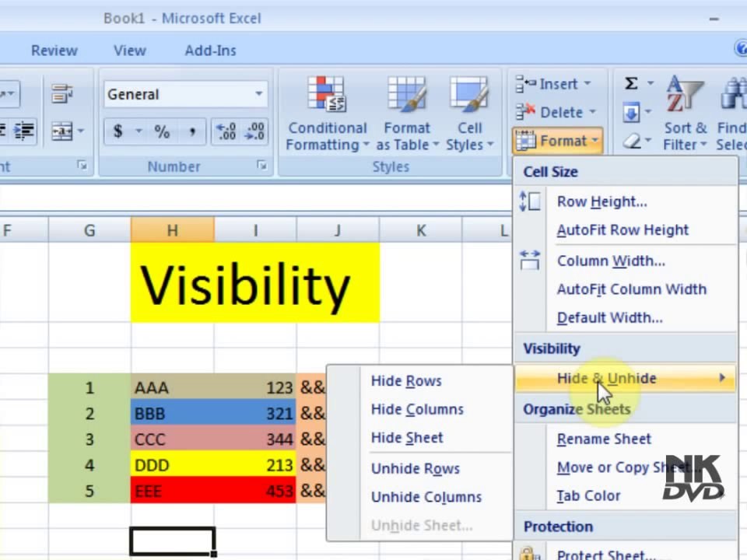Click the AutoSum sigma icon
Screen dimensions: 747x560
click(631, 84)
